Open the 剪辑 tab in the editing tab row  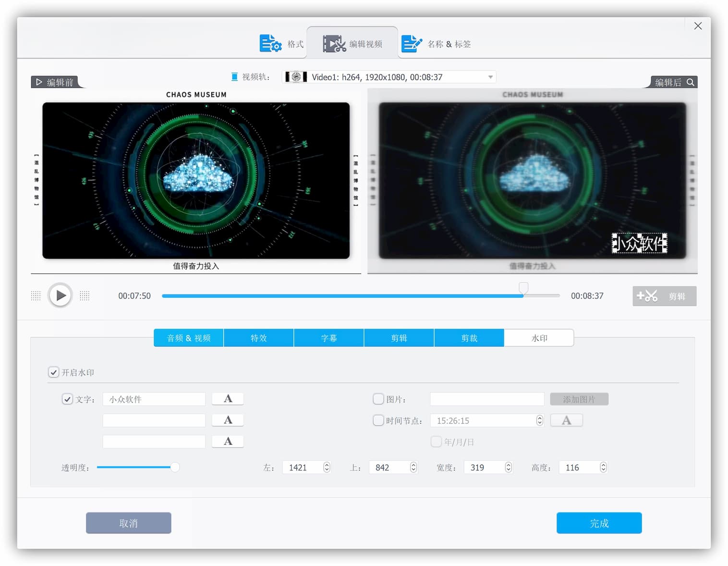(x=399, y=338)
